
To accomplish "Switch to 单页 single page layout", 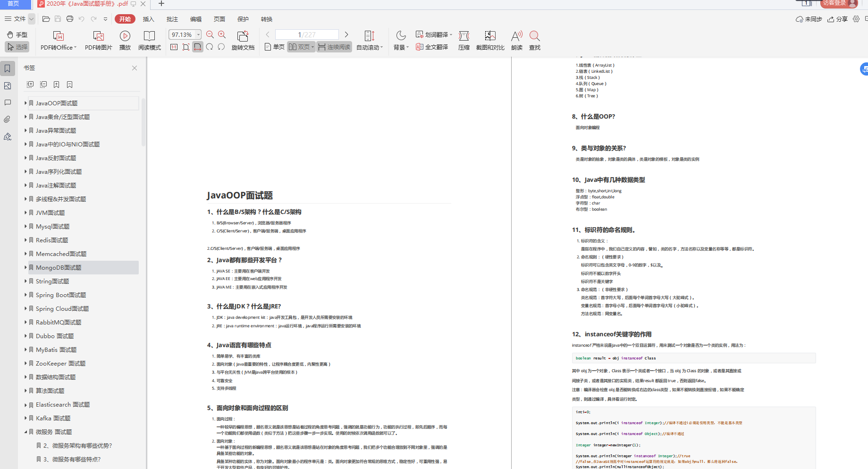I will point(275,47).
